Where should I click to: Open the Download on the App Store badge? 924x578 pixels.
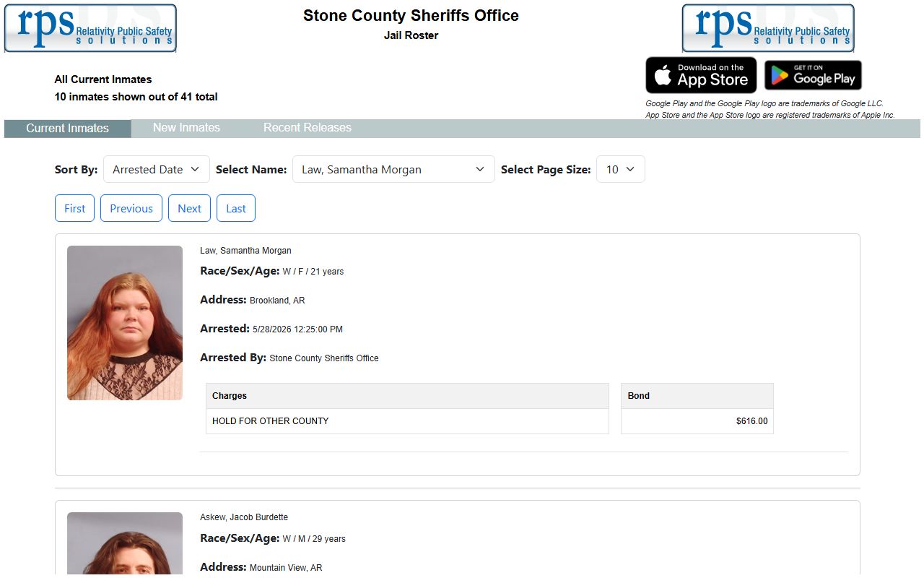(x=701, y=75)
